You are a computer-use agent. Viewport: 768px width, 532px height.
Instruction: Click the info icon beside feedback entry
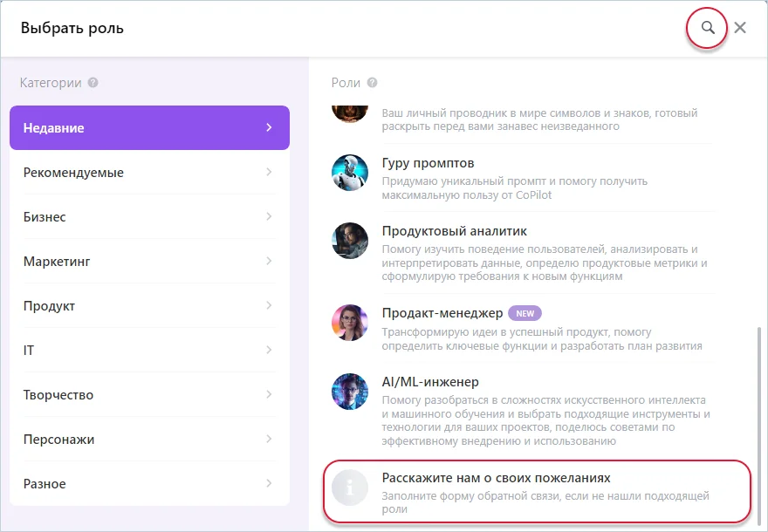(x=350, y=489)
